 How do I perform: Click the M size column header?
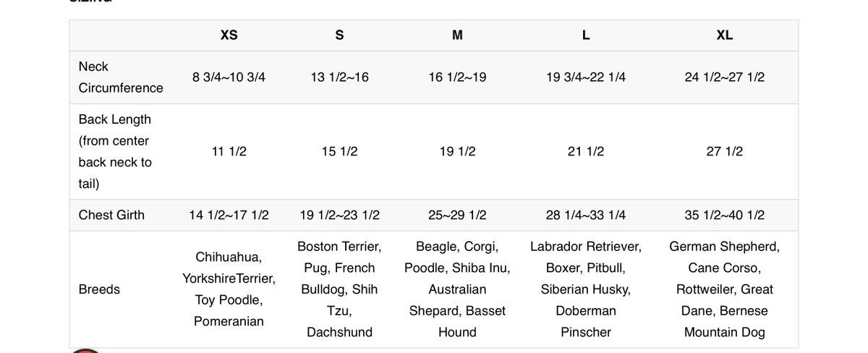tap(457, 35)
